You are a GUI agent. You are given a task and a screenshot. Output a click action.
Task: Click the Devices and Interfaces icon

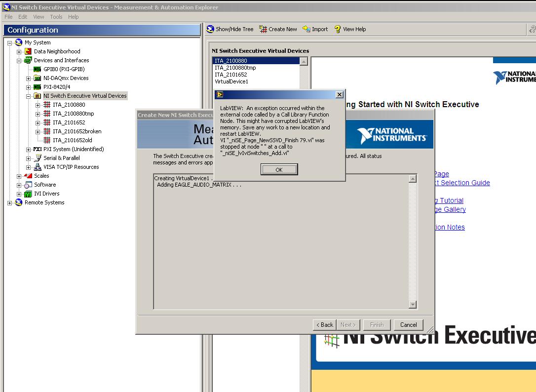(x=28, y=60)
